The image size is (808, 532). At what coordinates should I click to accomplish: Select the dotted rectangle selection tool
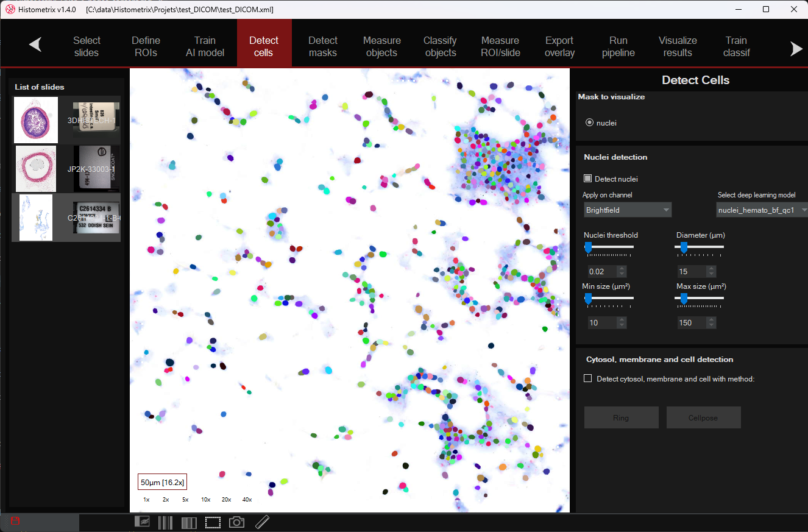[213, 522]
